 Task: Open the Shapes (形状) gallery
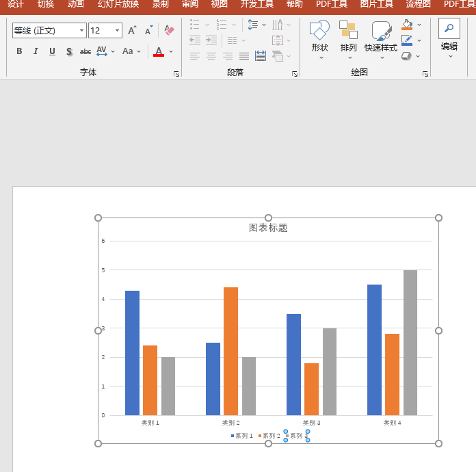(319, 40)
